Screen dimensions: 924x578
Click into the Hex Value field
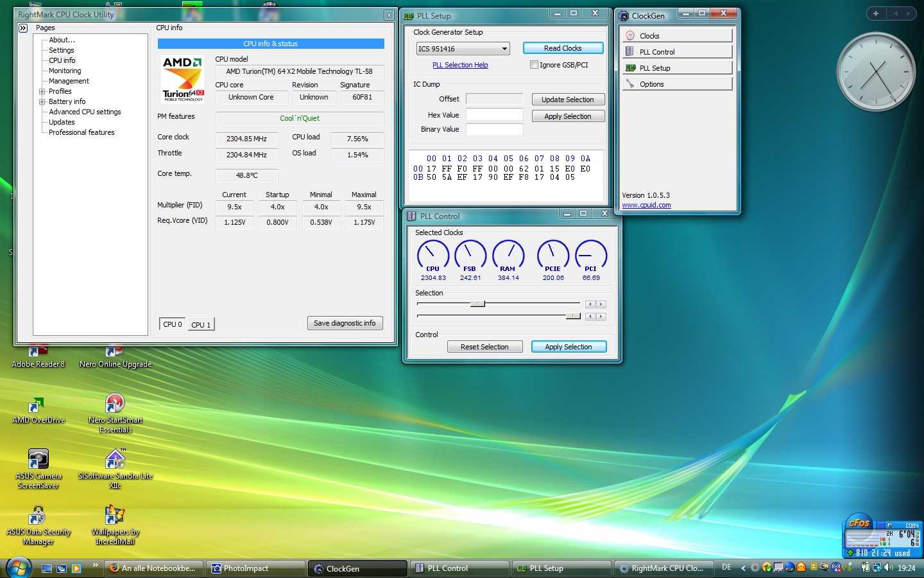click(x=494, y=114)
